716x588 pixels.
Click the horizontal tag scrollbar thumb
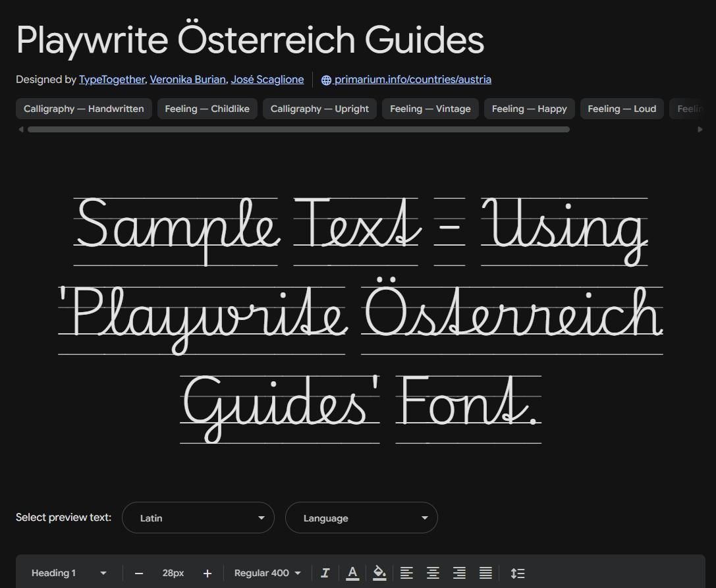[298, 129]
